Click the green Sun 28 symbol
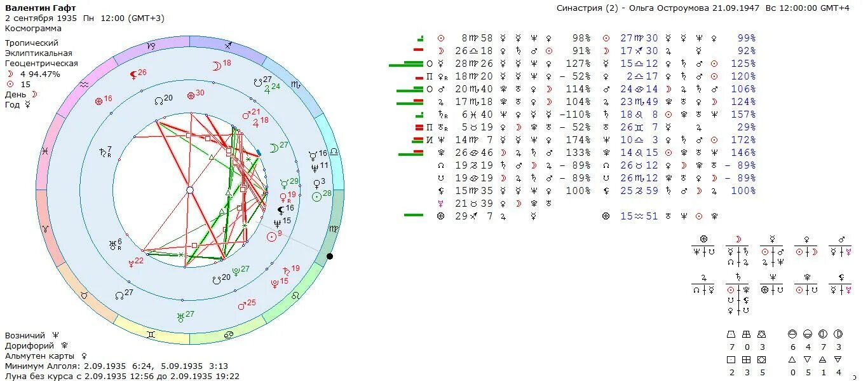Viewport: 868px width, 381px height. point(322,195)
